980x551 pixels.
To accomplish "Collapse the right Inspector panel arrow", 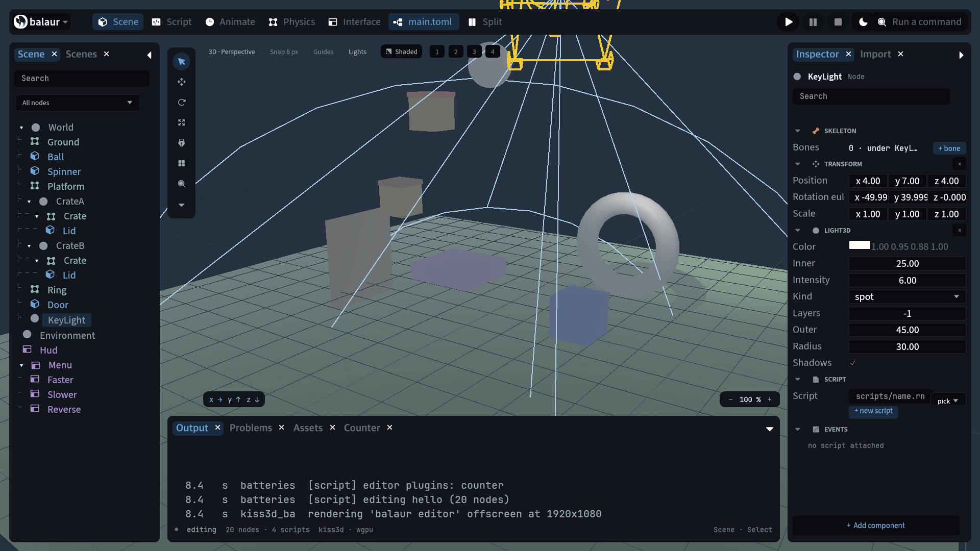I will click(x=961, y=55).
